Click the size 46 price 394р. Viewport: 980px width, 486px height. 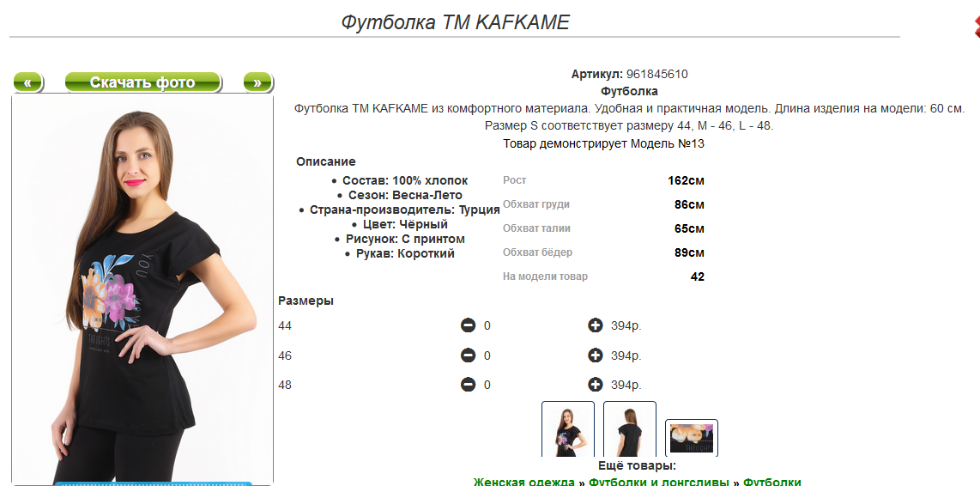(626, 355)
